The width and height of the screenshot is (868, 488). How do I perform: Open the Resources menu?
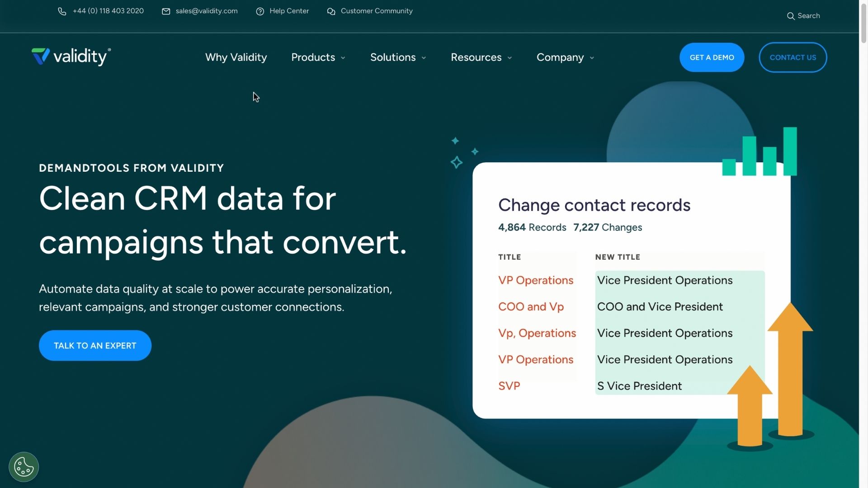coord(476,57)
